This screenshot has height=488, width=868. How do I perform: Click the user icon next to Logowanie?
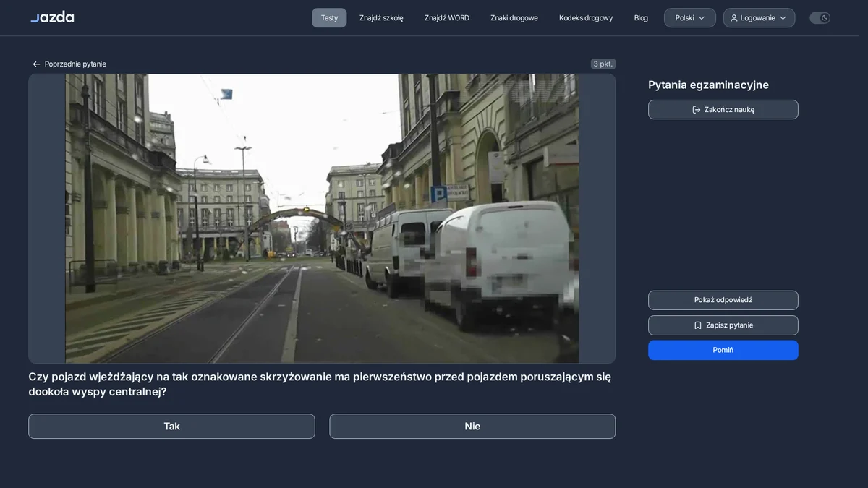734,18
